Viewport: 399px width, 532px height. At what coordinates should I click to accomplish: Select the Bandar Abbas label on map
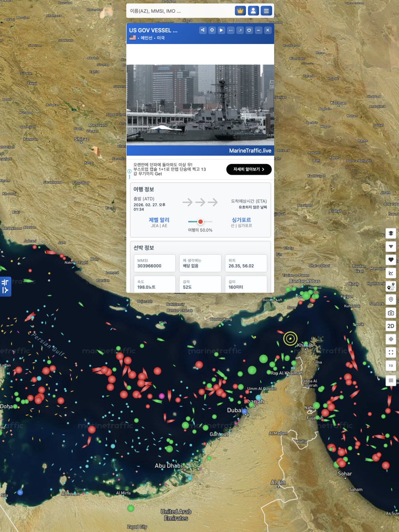(x=304, y=281)
